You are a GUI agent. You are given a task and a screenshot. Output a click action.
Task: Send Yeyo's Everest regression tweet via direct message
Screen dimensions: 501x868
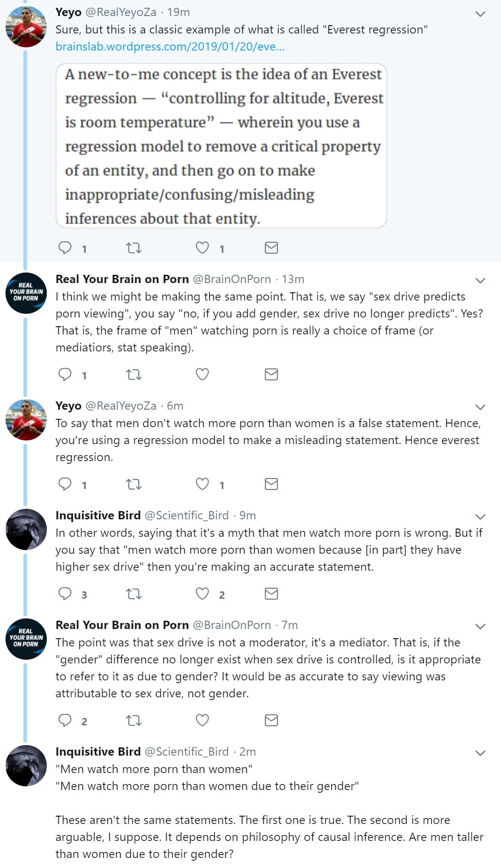271,248
